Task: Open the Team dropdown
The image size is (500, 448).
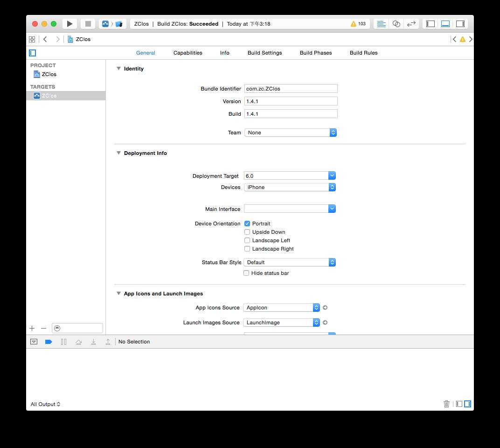Action: [x=291, y=133]
